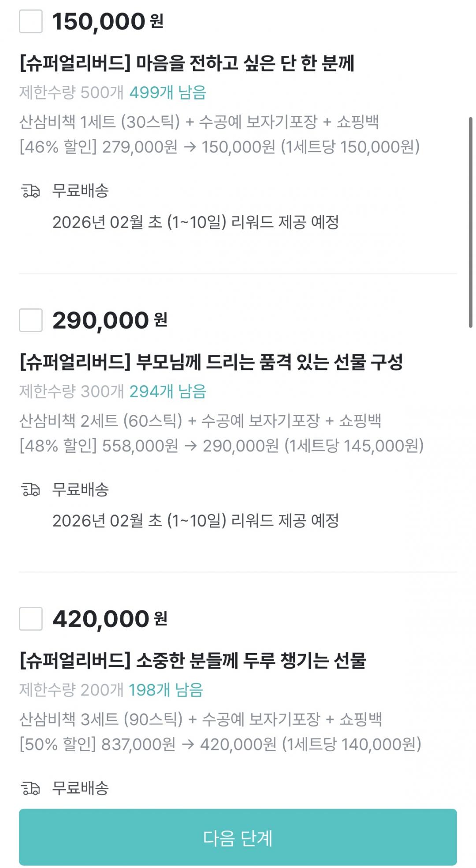
Task: Click the vertical scrollbar on the right
Action: pos(470,222)
